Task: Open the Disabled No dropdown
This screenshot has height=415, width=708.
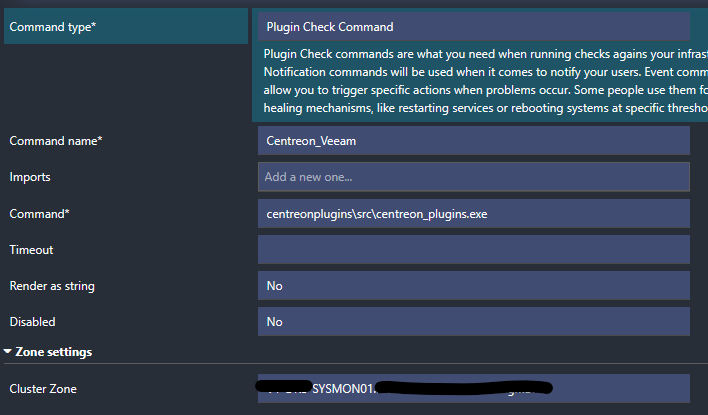Action: click(x=473, y=322)
